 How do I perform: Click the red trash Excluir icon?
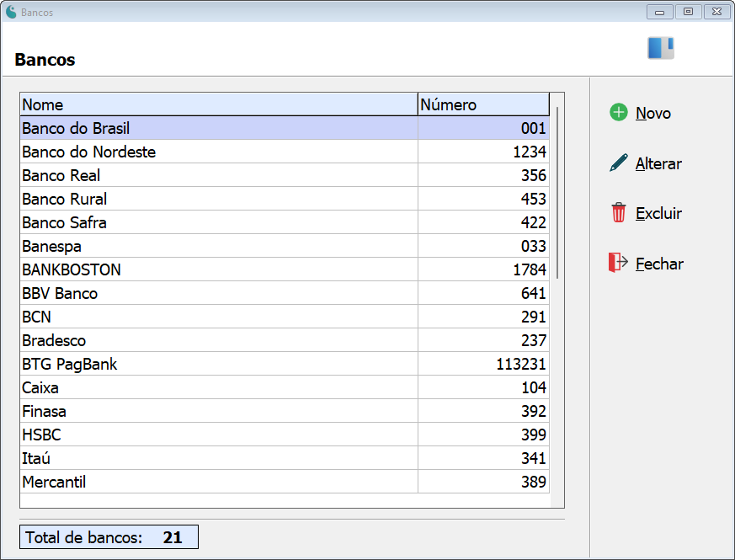pyautogui.click(x=618, y=212)
